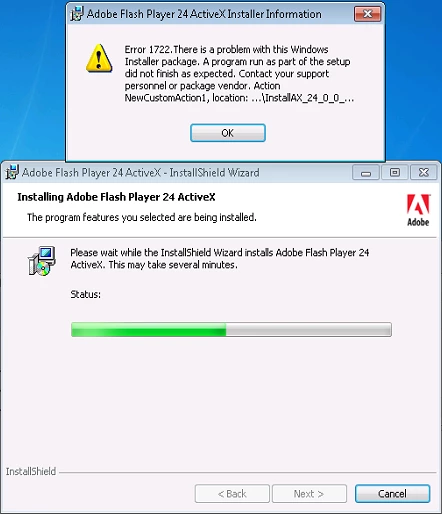This screenshot has width=442, height=514.
Task: Minimize the InstallShield Wizard window
Action: (x=366, y=173)
